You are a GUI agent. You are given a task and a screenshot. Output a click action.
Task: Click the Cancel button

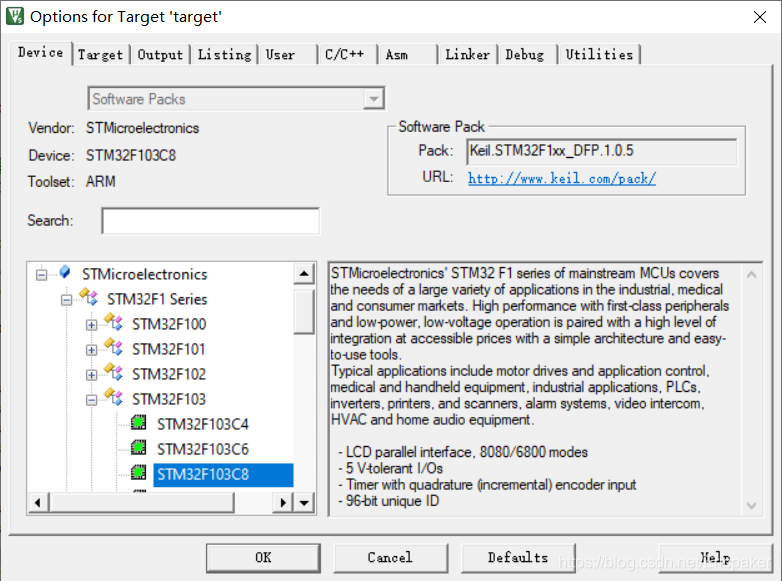391,558
